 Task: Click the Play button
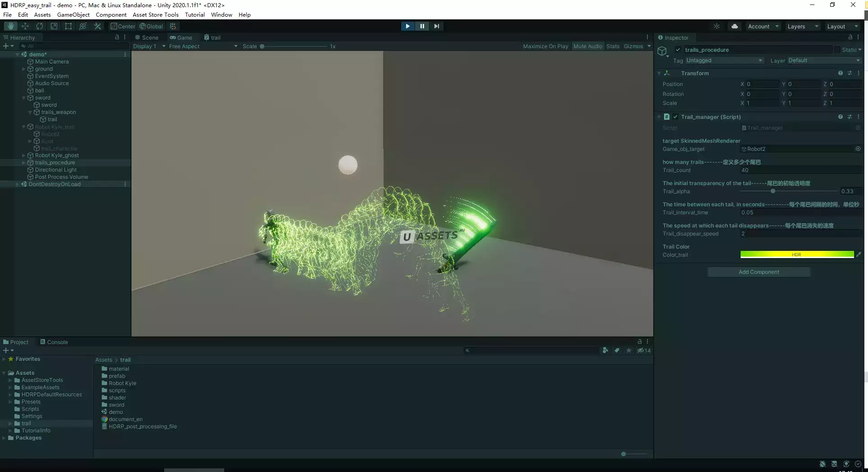click(407, 26)
